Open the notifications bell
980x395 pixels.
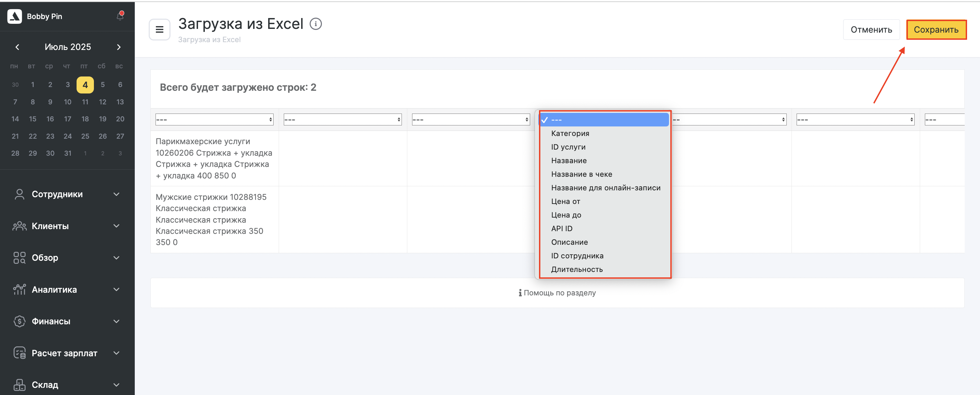coord(120,16)
